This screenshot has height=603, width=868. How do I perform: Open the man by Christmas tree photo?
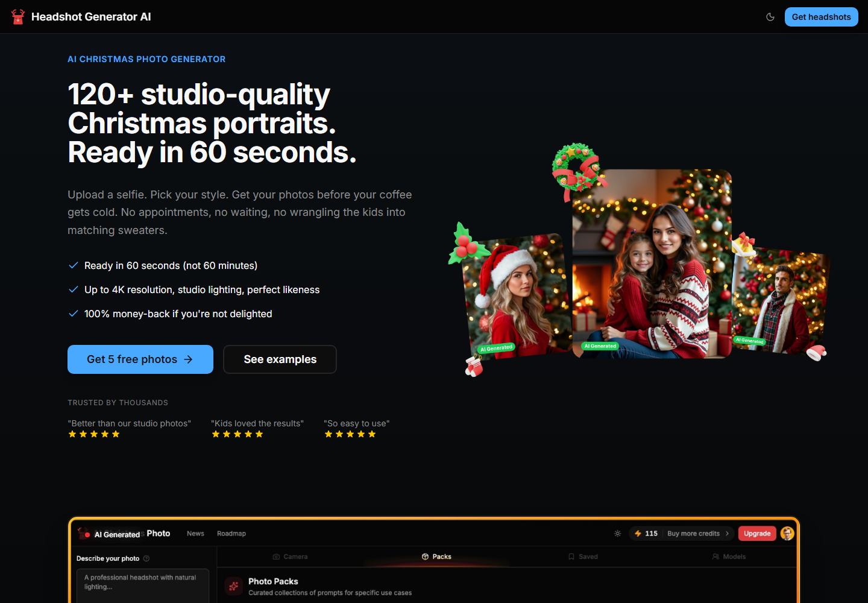point(779,300)
